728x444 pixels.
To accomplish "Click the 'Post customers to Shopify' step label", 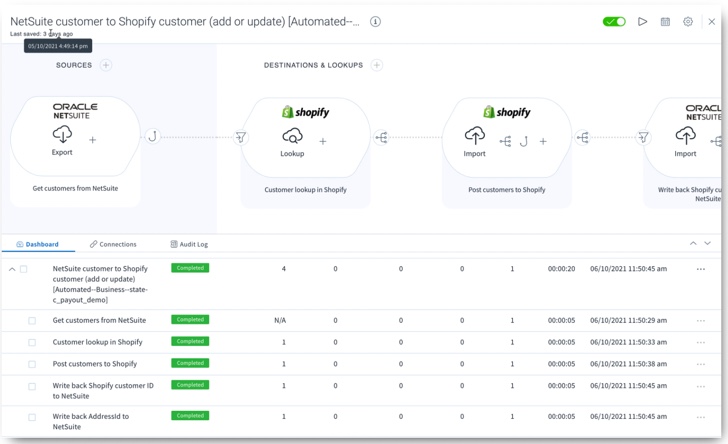I will [x=507, y=189].
